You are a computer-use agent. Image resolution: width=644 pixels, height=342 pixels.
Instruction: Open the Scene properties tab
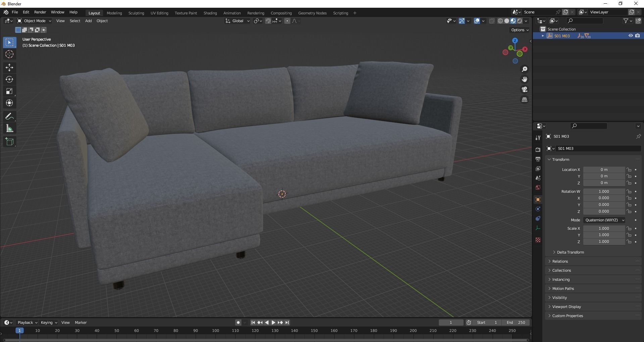click(538, 178)
